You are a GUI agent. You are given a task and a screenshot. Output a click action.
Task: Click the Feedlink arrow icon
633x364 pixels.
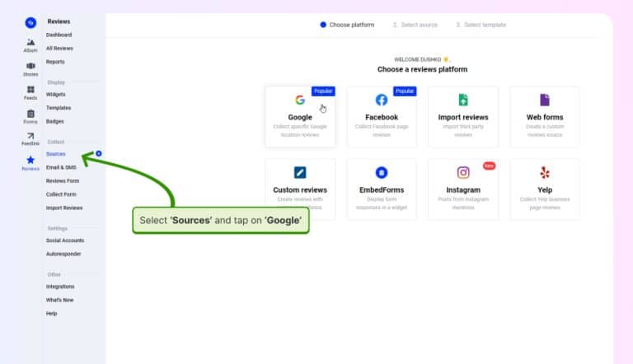pyautogui.click(x=30, y=139)
